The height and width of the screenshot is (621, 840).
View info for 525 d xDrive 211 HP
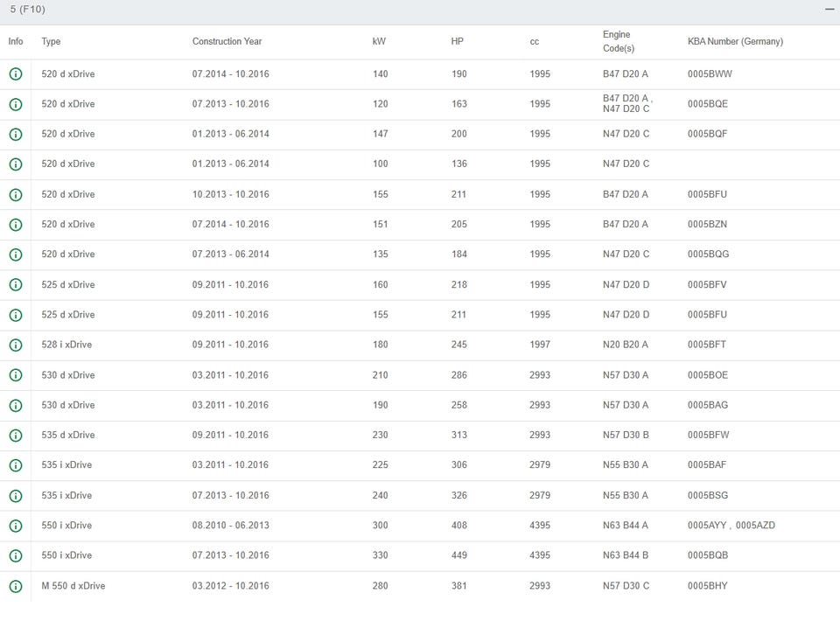[16, 315]
